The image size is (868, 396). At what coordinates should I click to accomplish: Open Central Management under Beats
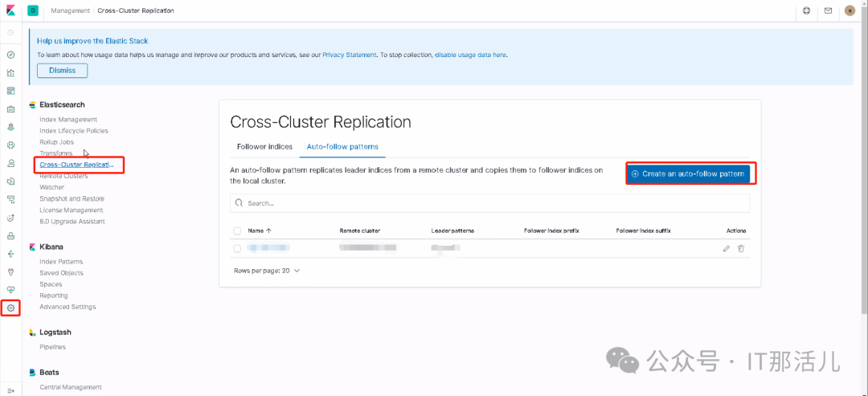coord(71,388)
